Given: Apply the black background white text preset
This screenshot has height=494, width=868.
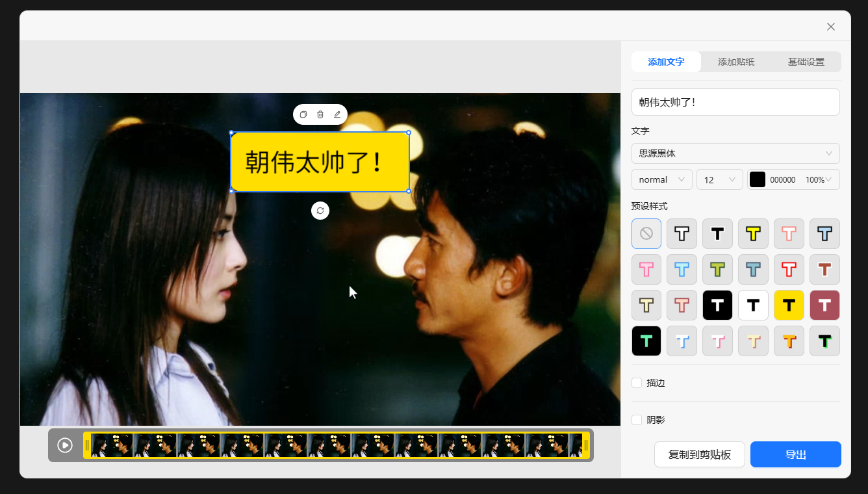Looking at the screenshot, I should tap(717, 305).
